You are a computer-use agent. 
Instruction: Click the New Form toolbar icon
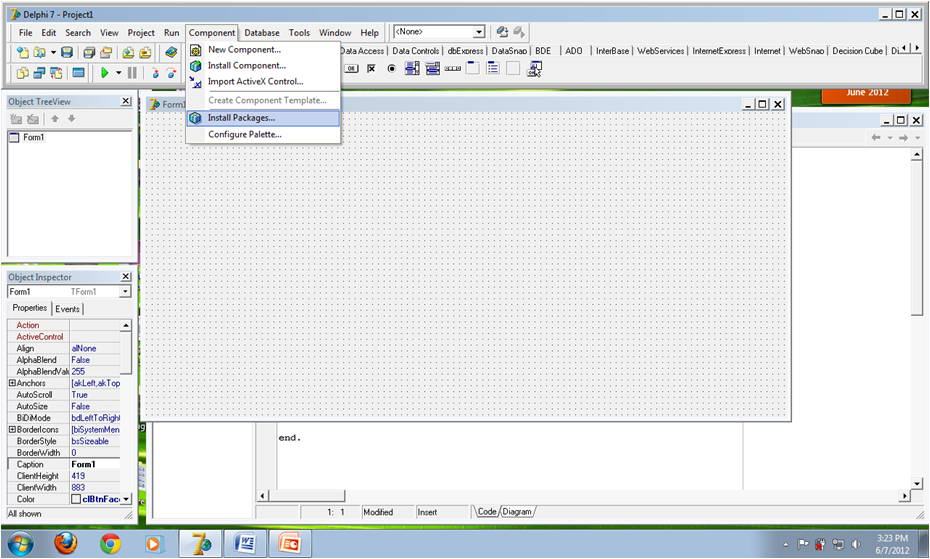78,72
